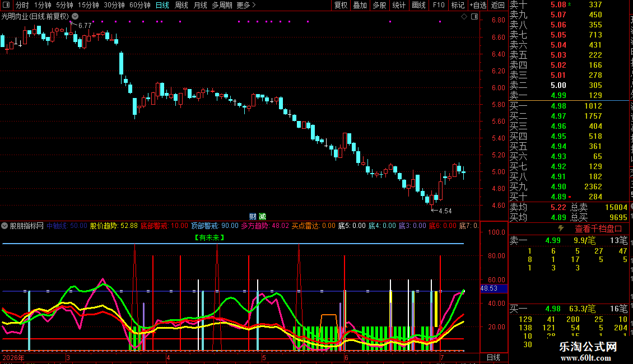Open the 查看千档盘口 link

click(x=598, y=229)
